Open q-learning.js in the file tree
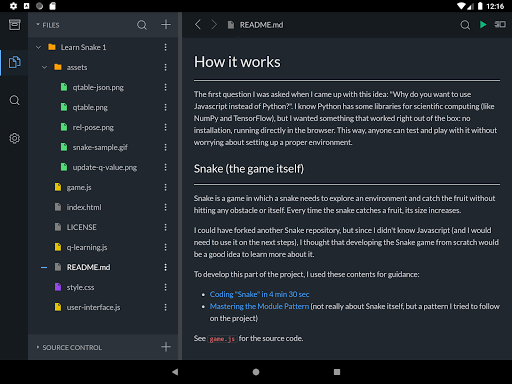 [87, 247]
